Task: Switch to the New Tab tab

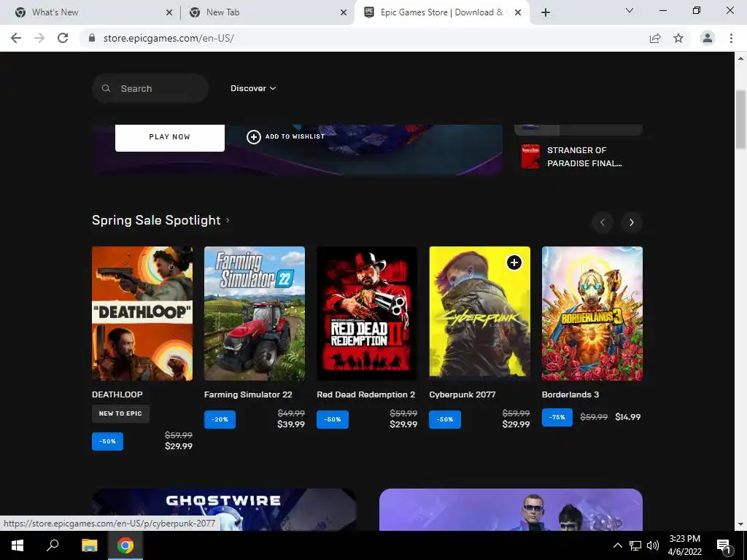Action: point(267,12)
